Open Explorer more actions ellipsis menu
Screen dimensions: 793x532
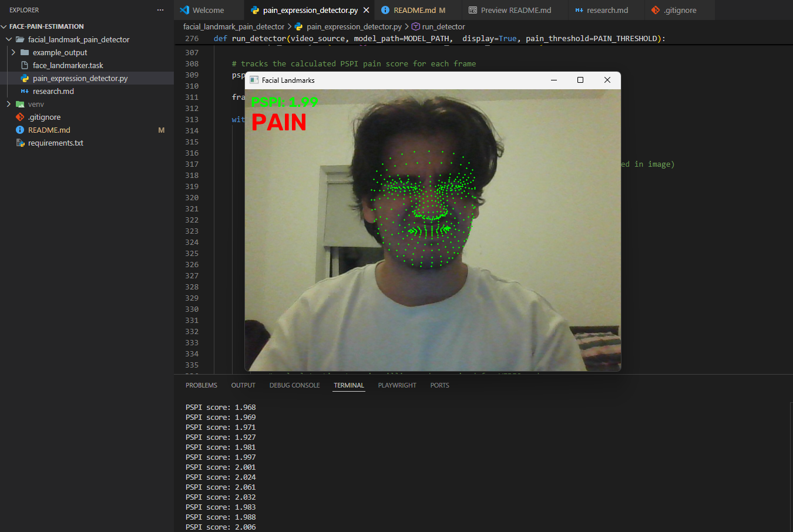[160, 10]
